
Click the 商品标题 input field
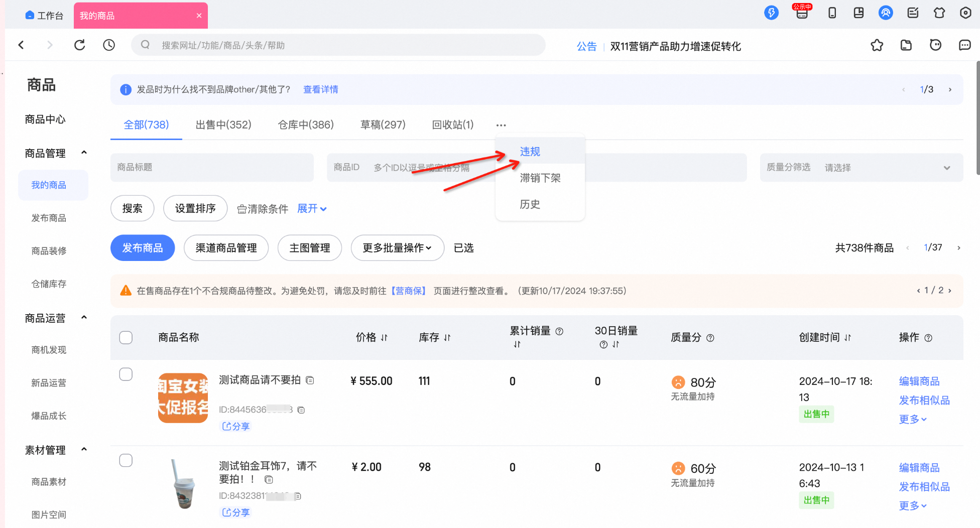point(212,167)
